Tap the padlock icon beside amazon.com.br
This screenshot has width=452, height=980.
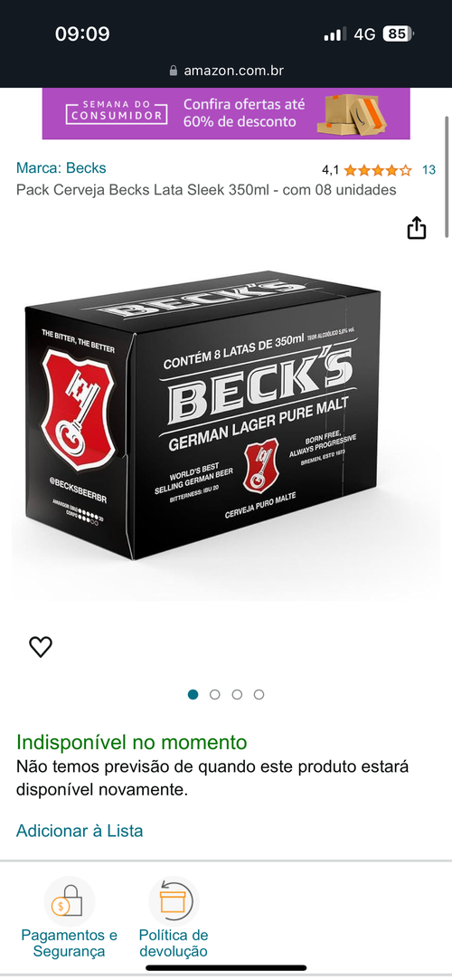[x=174, y=71]
